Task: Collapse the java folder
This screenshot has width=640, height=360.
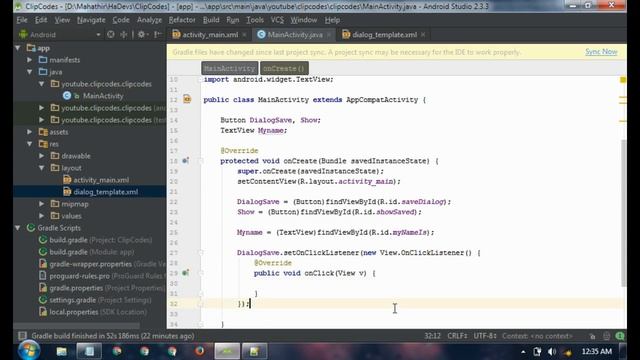Action: (x=30, y=72)
